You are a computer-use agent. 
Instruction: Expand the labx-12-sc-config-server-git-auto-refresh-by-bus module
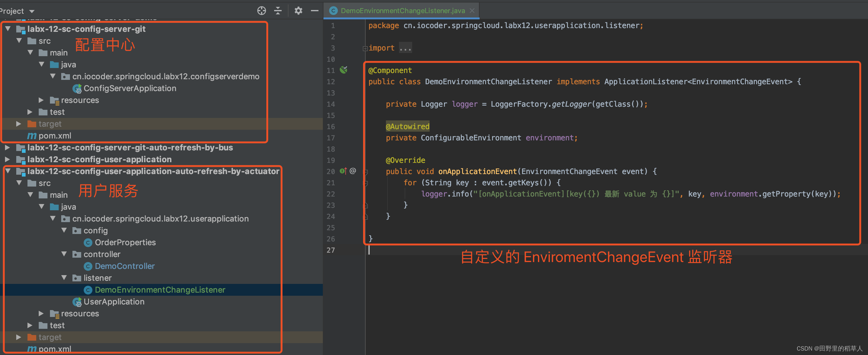[x=7, y=148]
